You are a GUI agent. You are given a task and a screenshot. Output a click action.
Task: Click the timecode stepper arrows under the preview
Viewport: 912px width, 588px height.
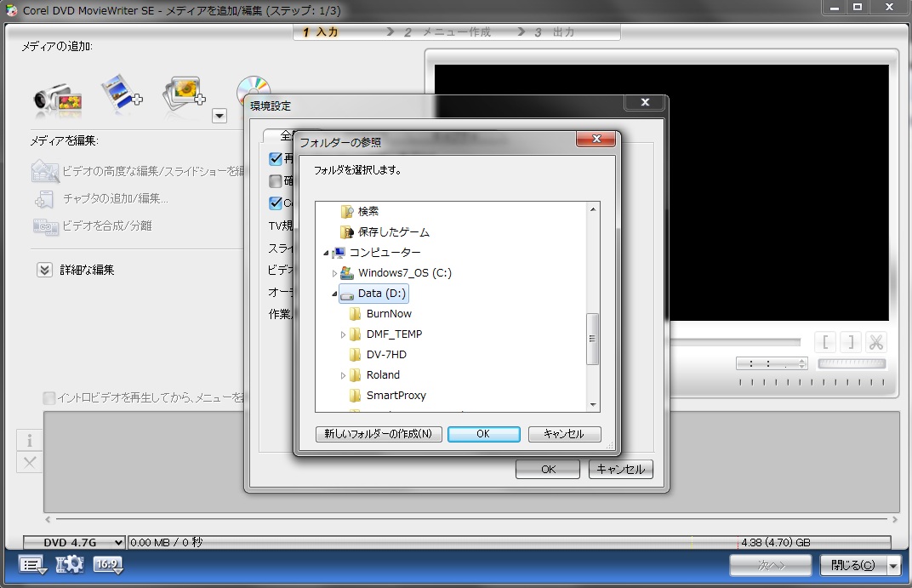(x=802, y=363)
